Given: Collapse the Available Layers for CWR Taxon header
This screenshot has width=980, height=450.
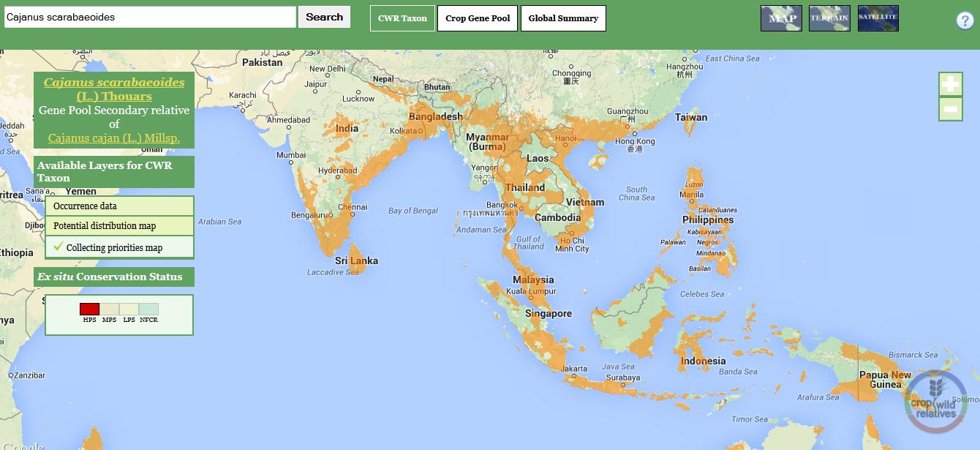Looking at the screenshot, I should click(114, 171).
